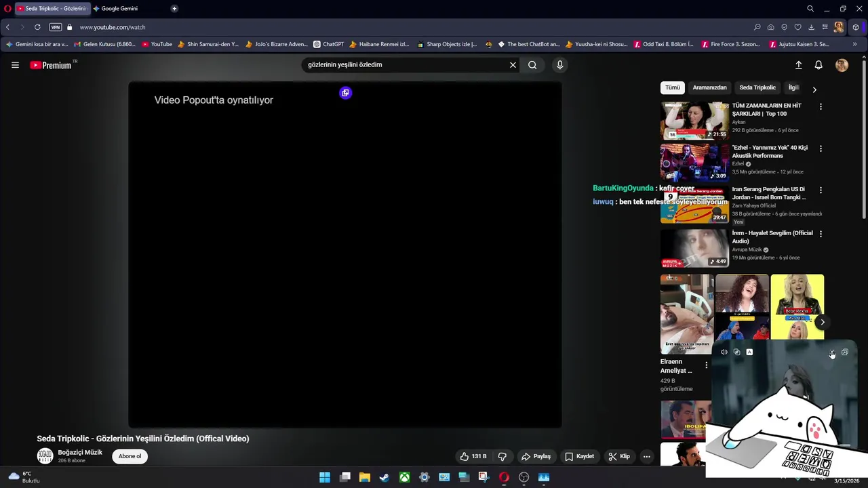Image resolution: width=868 pixels, height=488 pixels.
Task: Toggle popout always-on-top overlay icon
Action: (737, 352)
